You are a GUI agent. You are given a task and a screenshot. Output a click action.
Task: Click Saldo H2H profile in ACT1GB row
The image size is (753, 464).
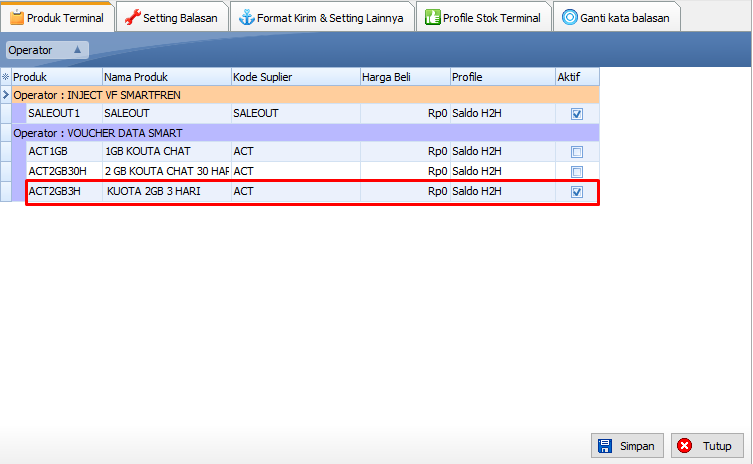pyautogui.click(x=503, y=151)
